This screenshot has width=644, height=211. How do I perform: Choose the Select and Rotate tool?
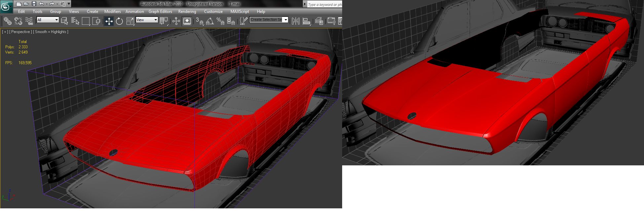point(119,21)
